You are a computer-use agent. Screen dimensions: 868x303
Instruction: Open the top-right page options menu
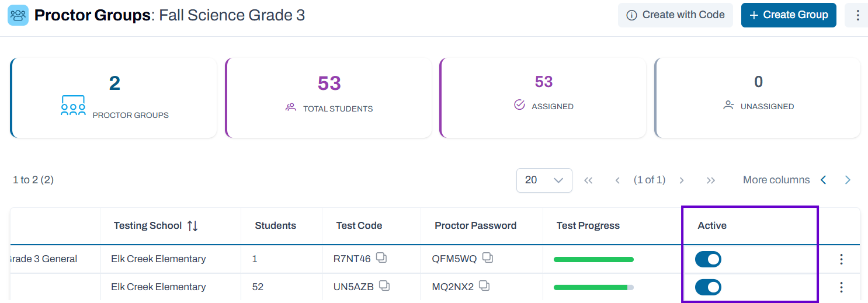[857, 15]
